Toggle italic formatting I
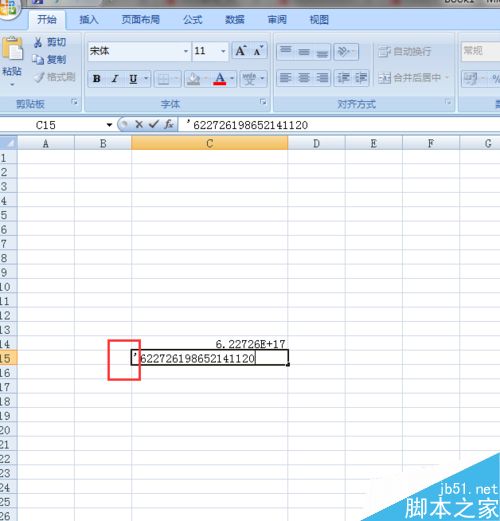500x521 pixels. point(115,79)
